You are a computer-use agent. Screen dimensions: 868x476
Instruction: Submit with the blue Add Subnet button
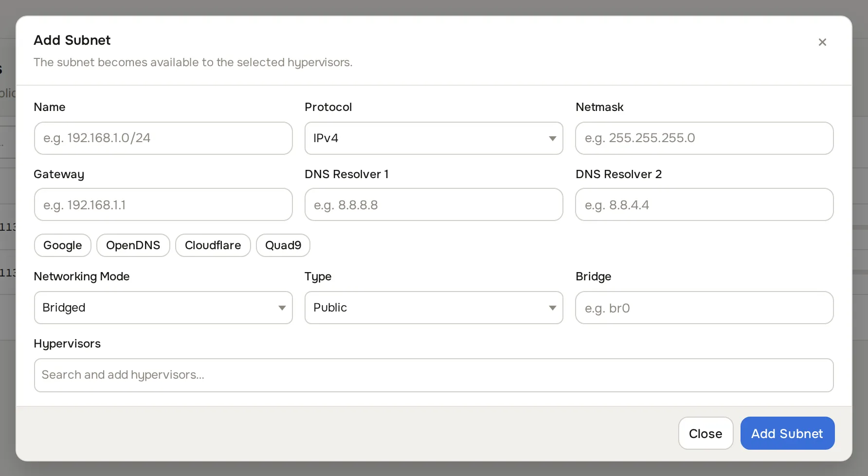click(x=787, y=433)
